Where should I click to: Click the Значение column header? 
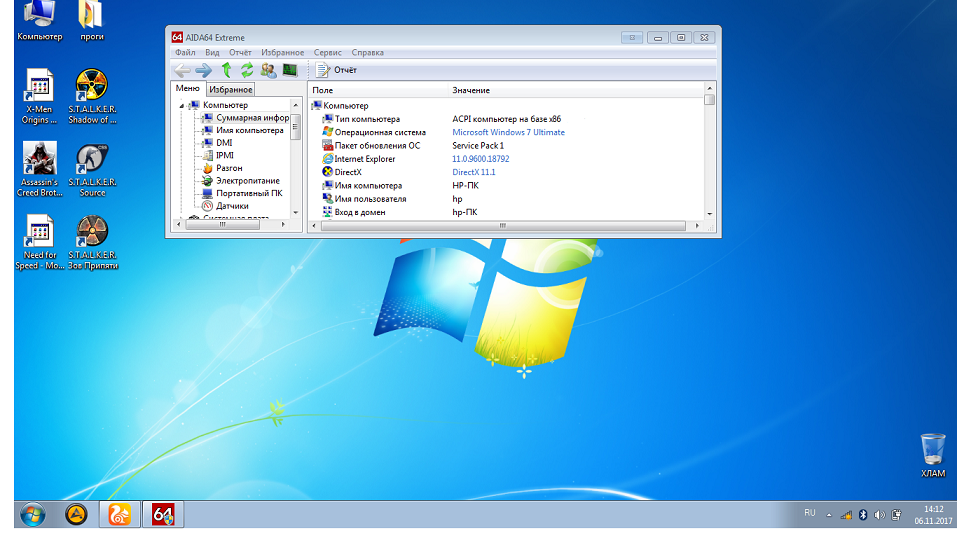[471, 91]
